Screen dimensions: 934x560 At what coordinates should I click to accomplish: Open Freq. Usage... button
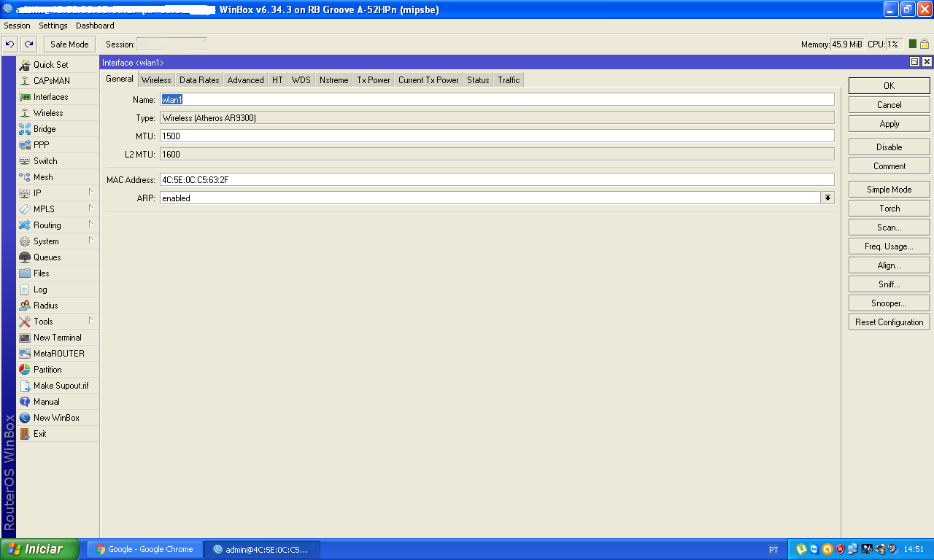pos(889,246)
